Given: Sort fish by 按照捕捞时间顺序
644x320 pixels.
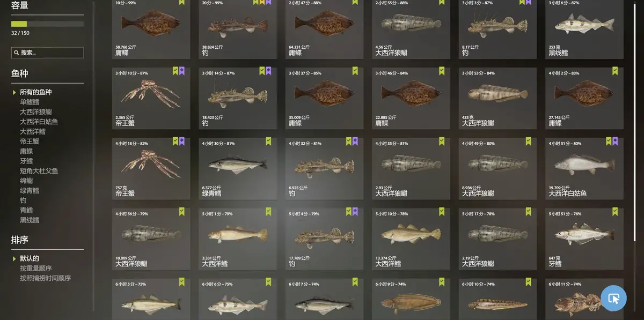Looking at the screenshot, I should tap(46, 278).
